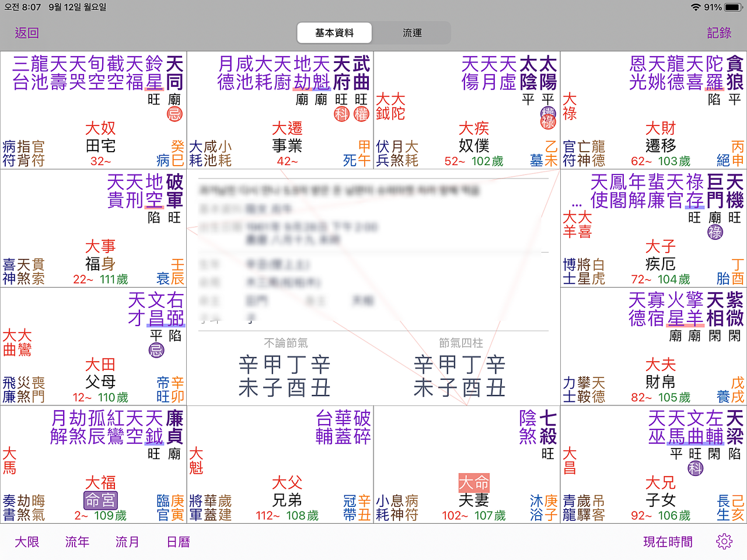Screen dimensions: 747x560
Task: Open the settings gear icon
Action: point(724,541)
